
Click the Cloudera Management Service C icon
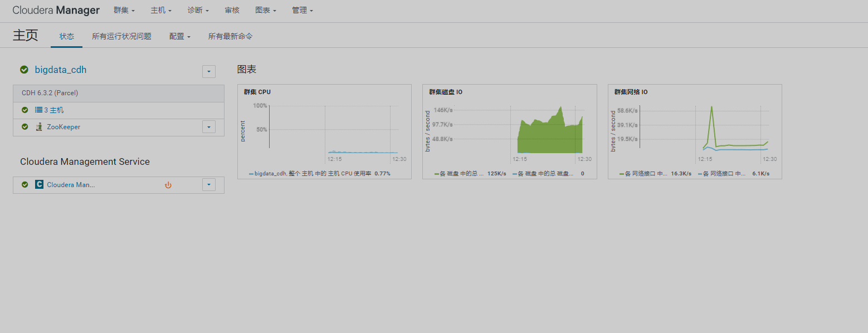tap(39, 184)
